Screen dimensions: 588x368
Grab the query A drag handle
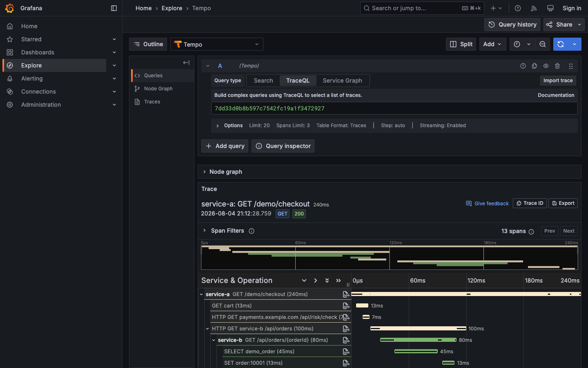(571, 66)
